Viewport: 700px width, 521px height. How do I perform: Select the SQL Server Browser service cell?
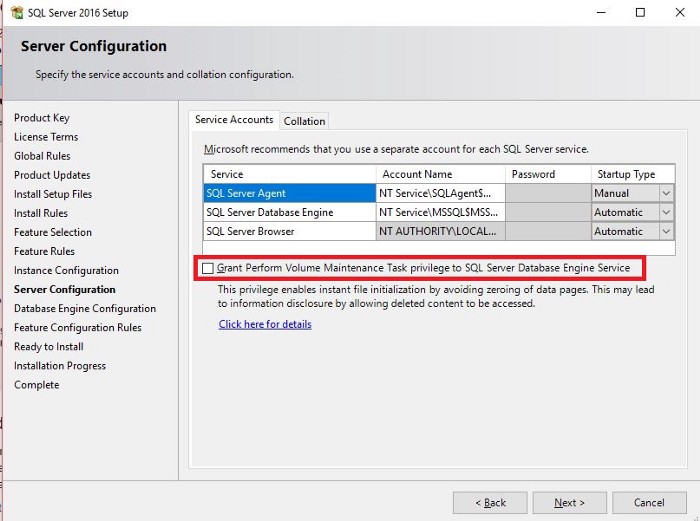[289, 231]
